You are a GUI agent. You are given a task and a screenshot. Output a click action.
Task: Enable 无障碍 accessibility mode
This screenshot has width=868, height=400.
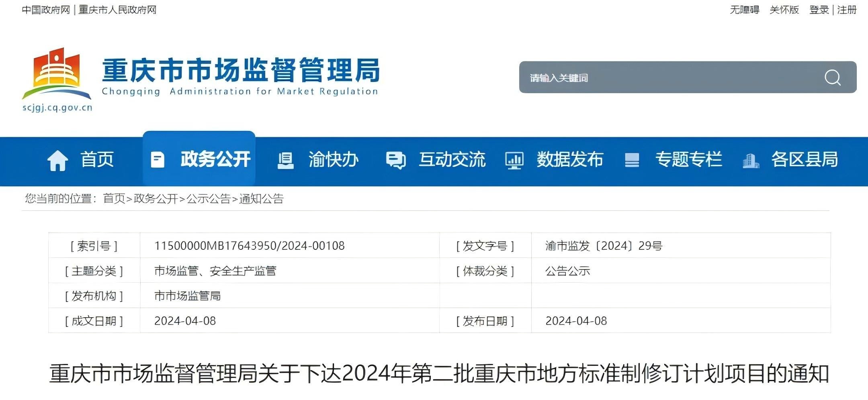click(744, 10)
